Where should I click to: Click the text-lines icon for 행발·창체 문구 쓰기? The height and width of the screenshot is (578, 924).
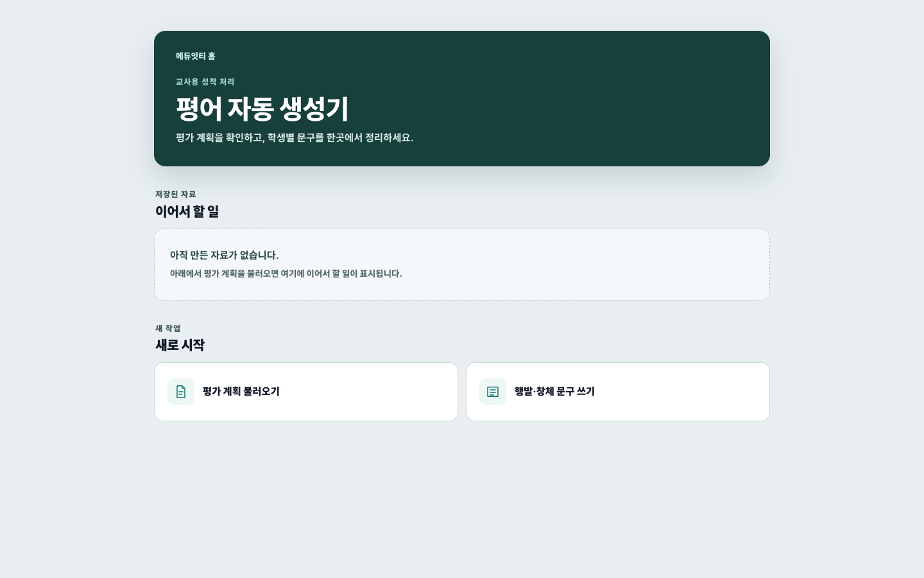click(x=493, y=392)
